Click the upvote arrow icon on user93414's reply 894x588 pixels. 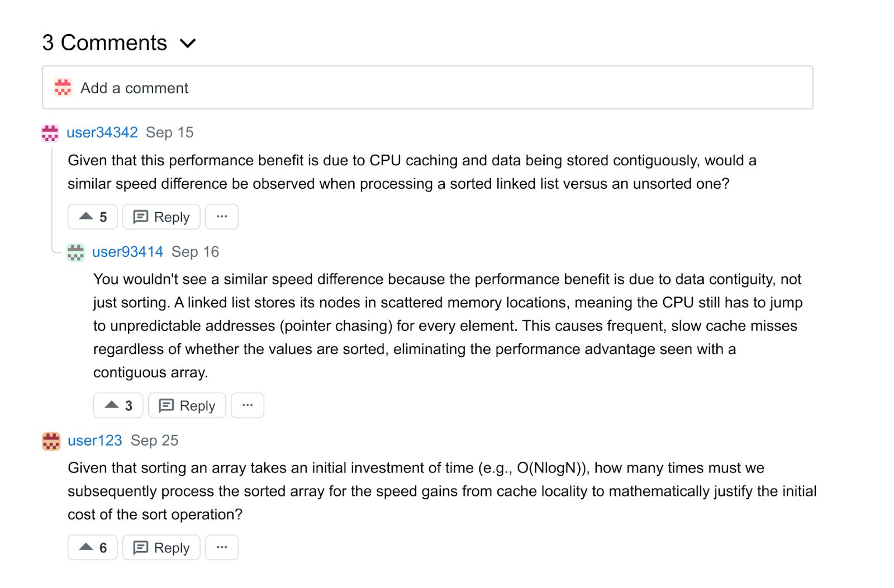[x=112, y=405]
